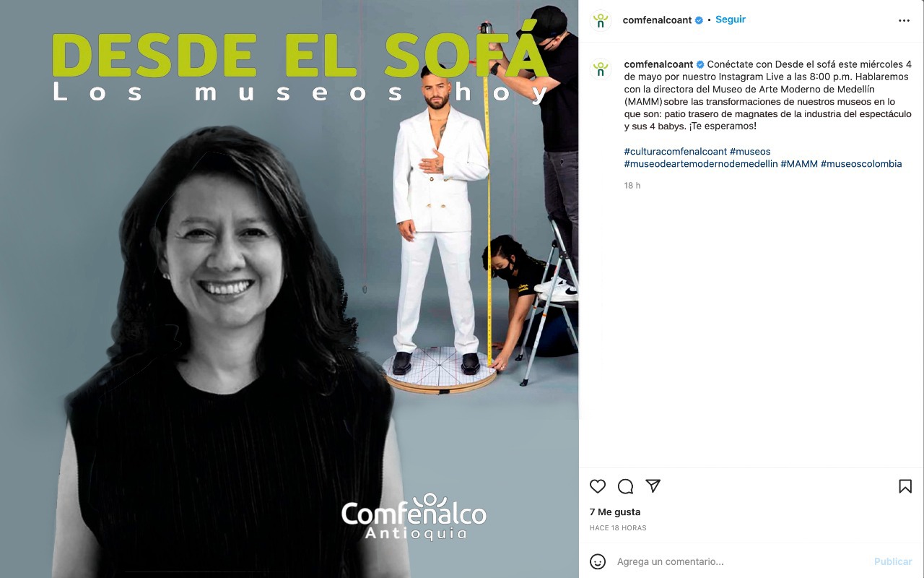Open comments via the speech bubble icon
Screen dimensions: 924x578
[x=626, y=486]
